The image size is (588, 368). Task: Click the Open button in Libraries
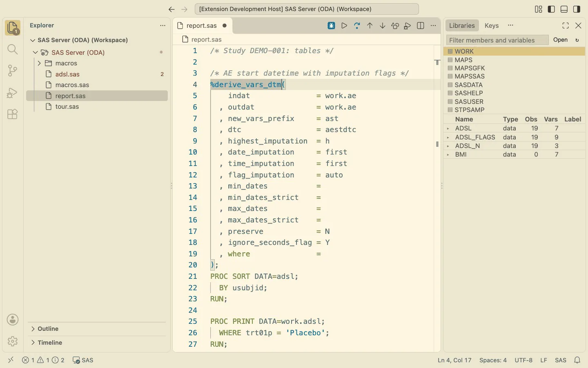[x=561, y=40]
